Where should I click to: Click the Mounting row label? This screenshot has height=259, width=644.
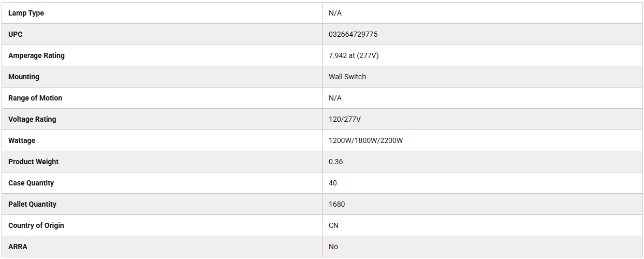(x=24, y=77)
